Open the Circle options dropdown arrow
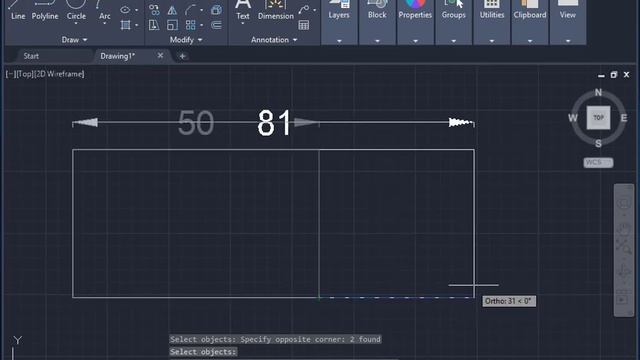This screenshot has width=640, height=360. coord(76,24)
